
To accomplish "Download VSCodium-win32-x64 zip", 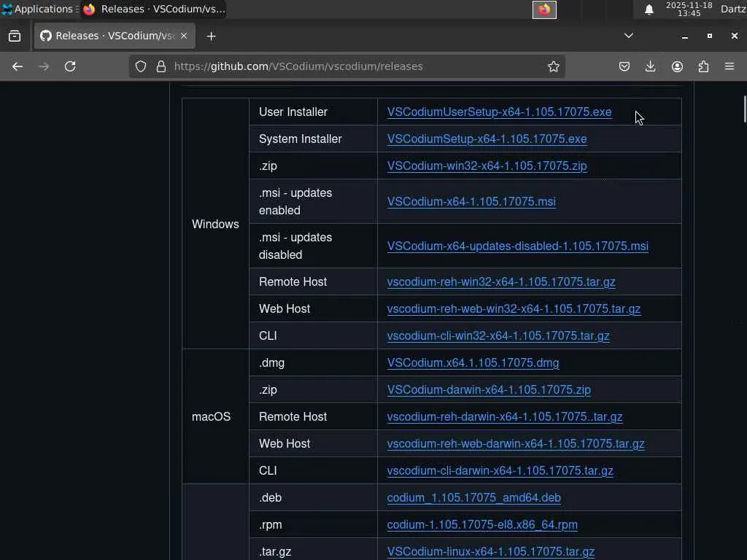I will pos(487,166).
